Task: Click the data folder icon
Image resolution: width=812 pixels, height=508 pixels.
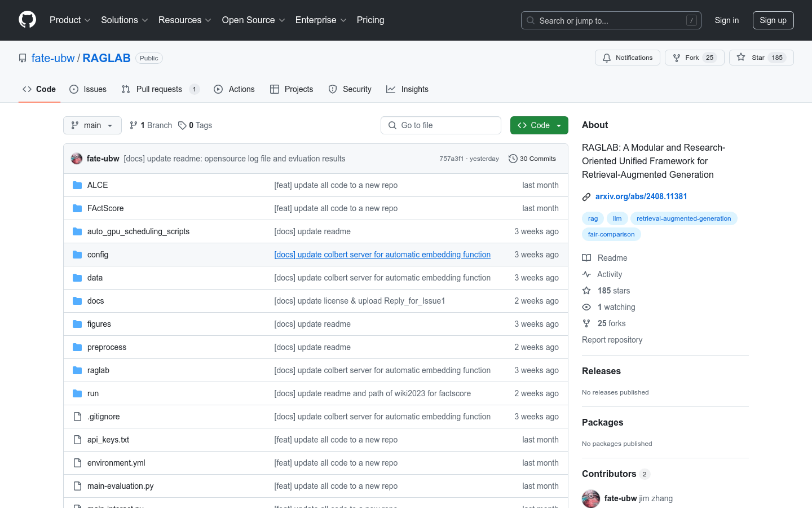Action: (77, 278)
